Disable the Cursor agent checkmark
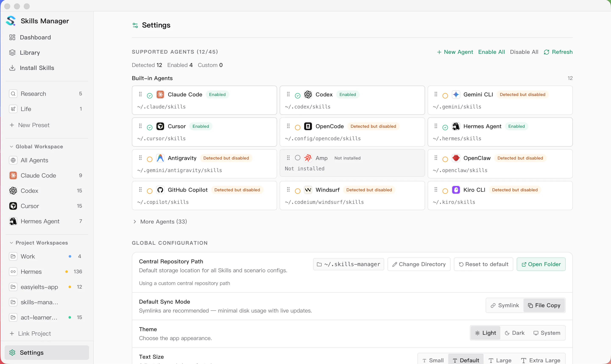Viewport: 611px width, 364px height. pos(150,128)
